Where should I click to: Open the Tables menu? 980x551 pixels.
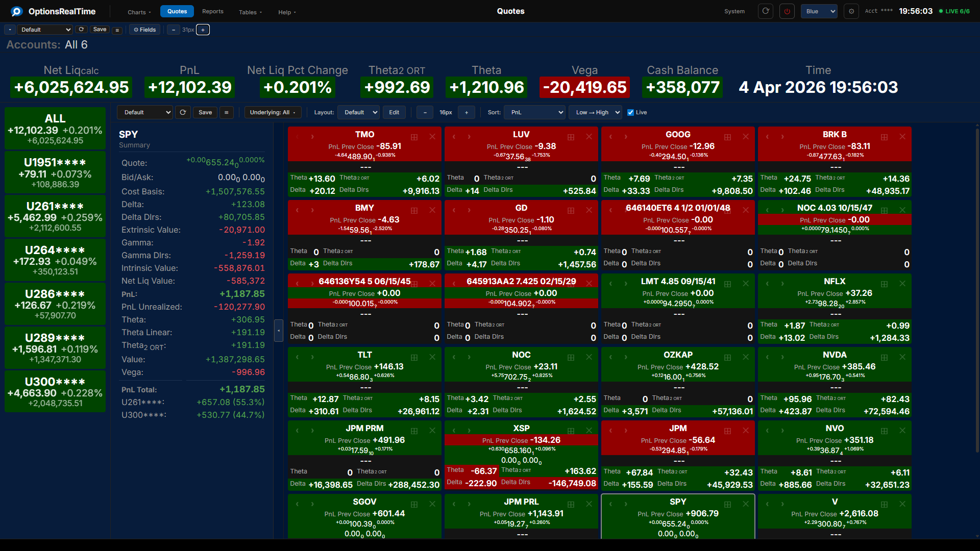tap(250, 12)
